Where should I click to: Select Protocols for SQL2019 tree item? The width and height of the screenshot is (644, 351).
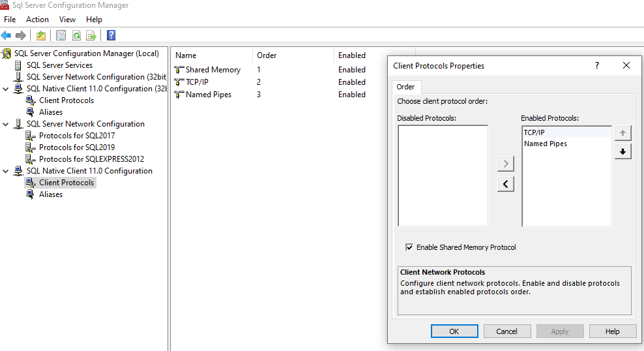click(x=77, y=147)
